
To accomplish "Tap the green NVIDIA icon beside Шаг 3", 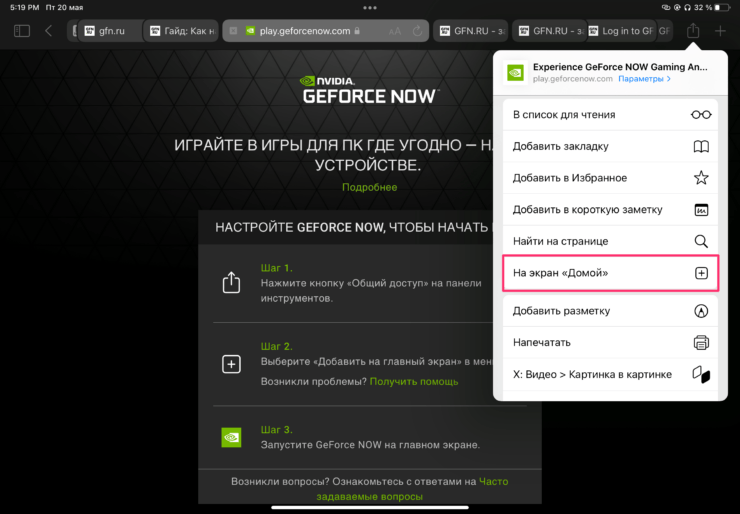I will (231, 437).
